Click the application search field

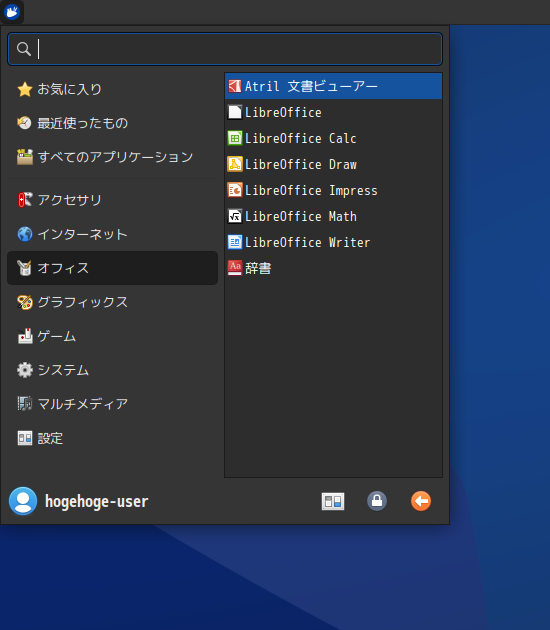point(225,49)
